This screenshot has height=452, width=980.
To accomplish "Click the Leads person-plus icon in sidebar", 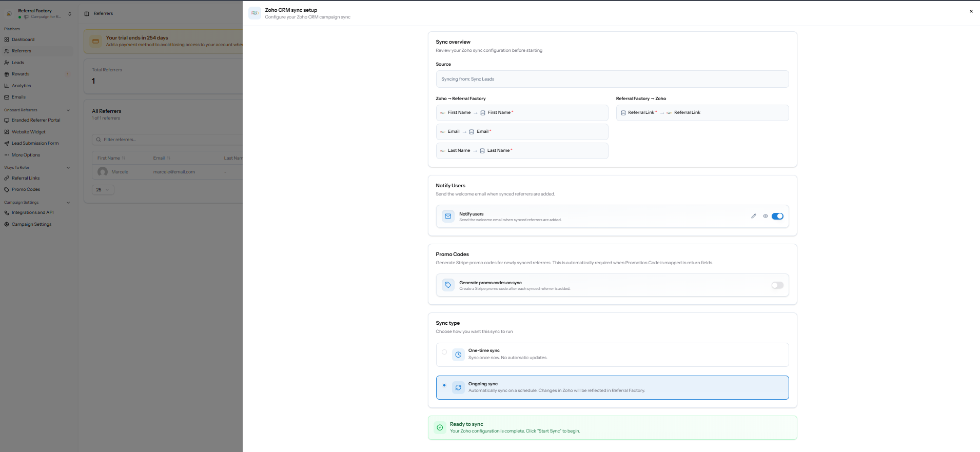I will click(x=7, y=63).
